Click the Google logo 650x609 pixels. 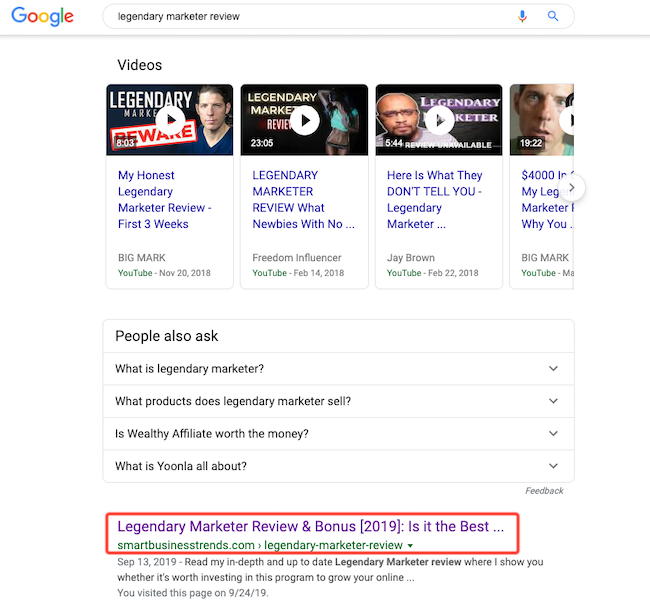pos(42,16)
